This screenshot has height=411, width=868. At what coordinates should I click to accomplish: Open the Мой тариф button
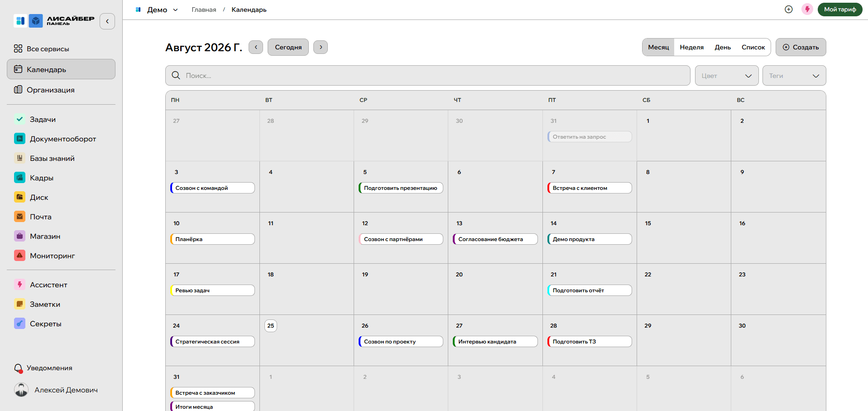click(840, 10)
